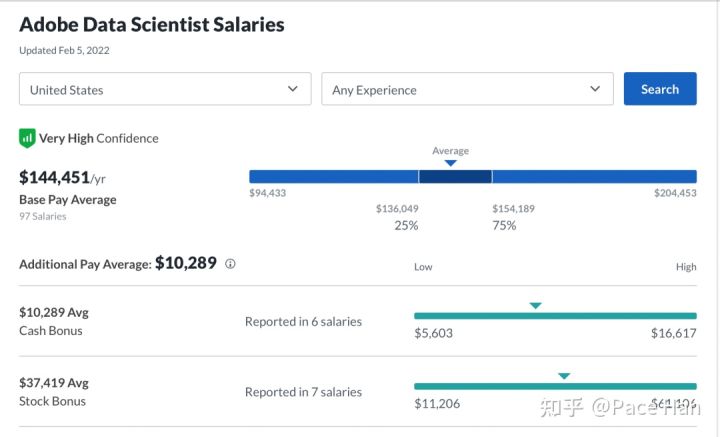Image resolution: width=720 pixels, height=437 pixels.
Task: Click the "$204,453" maximum salary value
Action: 675,193
